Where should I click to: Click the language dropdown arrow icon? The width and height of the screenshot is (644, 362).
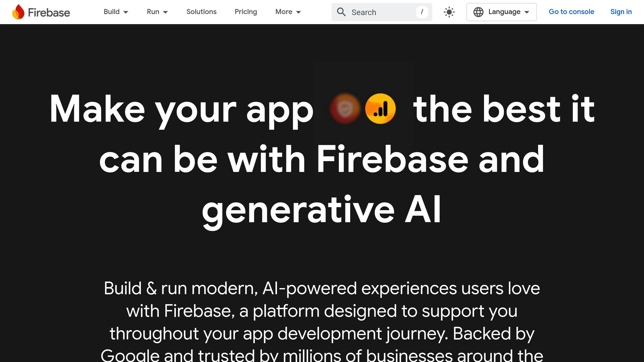tap(528, 12)
